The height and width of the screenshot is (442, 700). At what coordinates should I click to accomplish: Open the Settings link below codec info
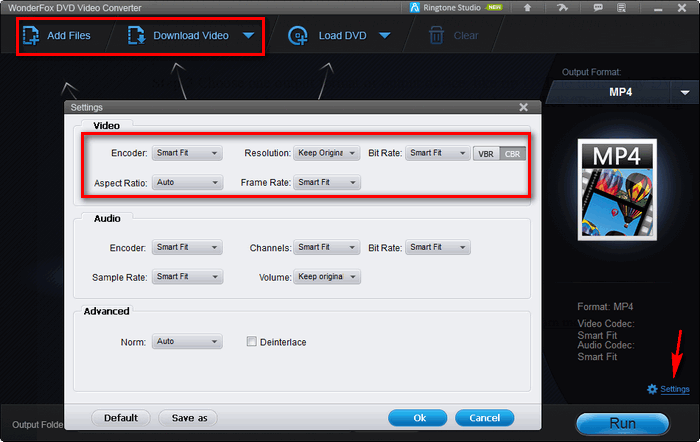click(x=675, y=389)
